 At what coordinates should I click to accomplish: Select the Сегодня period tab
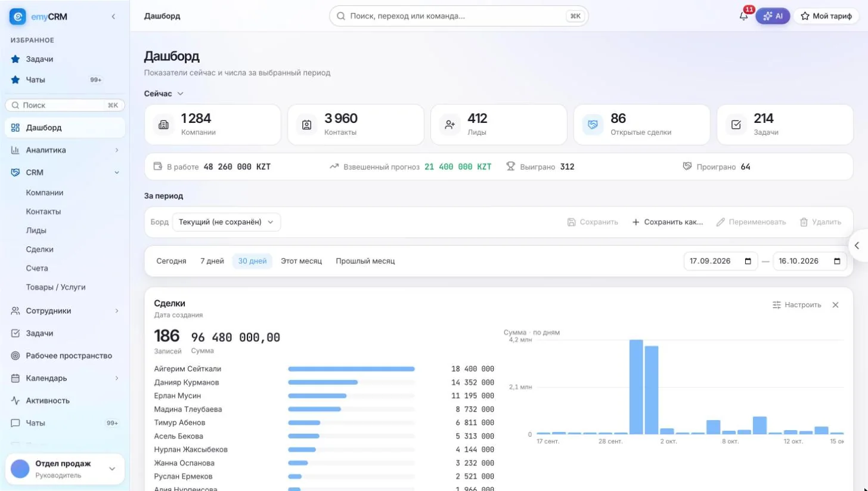(x=171, y=261)
